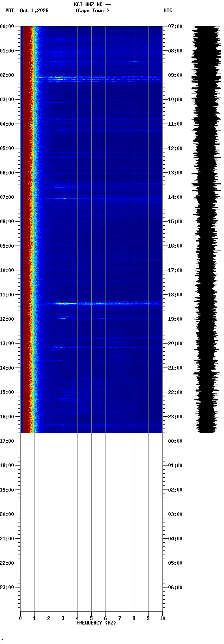Click the PDT '03:00' time label
This screenshot has width=224, height=644.
(7, 100)
